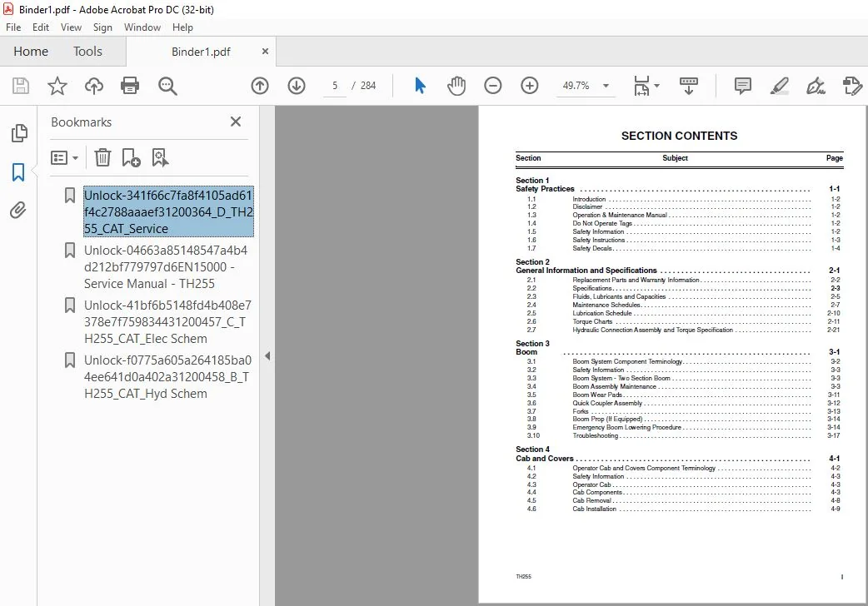This screenshot has width=868, height=606.
Task: Upload file to Document Cloud
Action: 93,86
